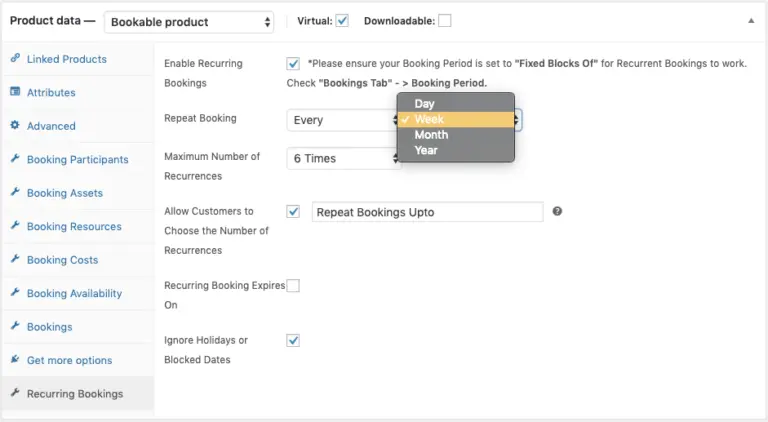
Task: Click the help question mark icon
Action: [557, 212]
